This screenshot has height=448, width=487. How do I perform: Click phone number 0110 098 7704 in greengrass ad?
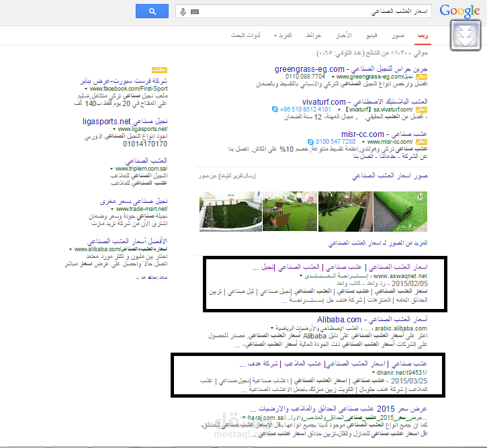coord(306,77)
